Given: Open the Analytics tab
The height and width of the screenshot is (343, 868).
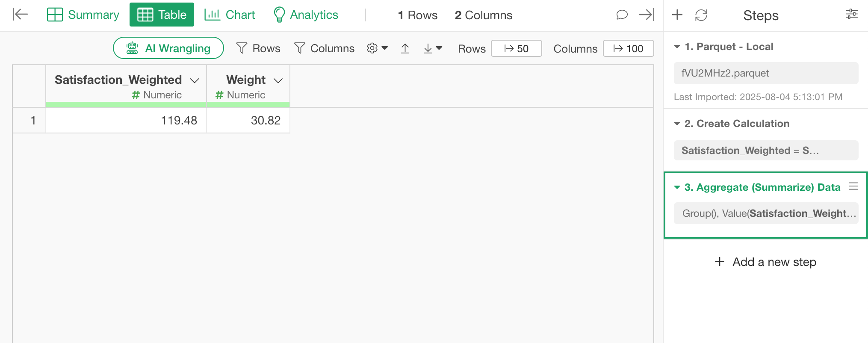Looking at the screenshot, I should click(x=306, y=15).
